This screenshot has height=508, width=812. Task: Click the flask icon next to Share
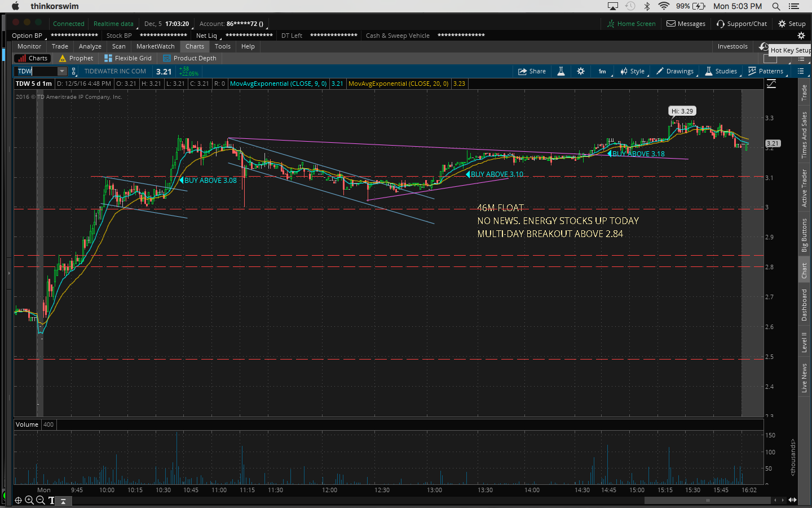pyautogui.click(x=561, y=71)
